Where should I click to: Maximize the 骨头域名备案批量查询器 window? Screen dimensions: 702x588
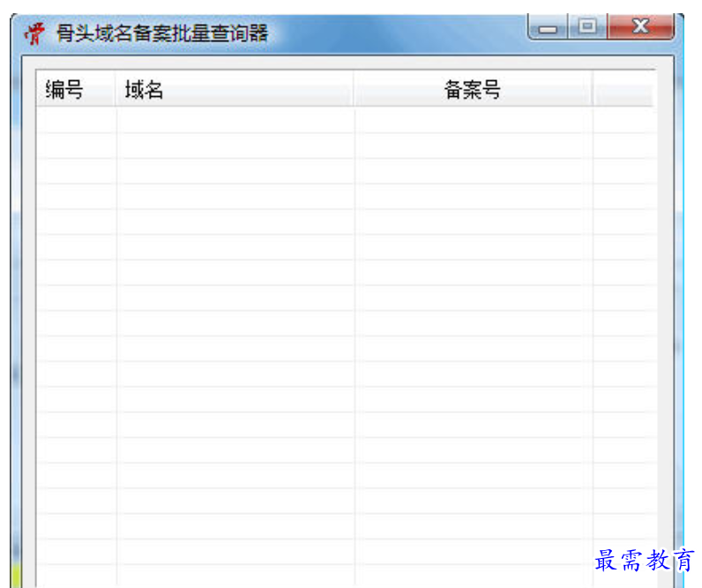click(x=587, y=26)
